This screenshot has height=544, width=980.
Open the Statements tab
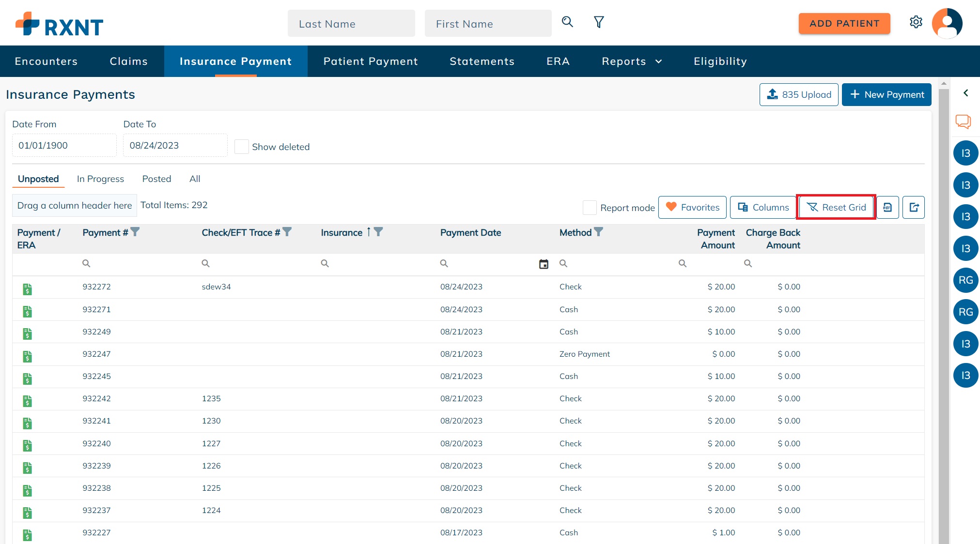tap(482, 61)
